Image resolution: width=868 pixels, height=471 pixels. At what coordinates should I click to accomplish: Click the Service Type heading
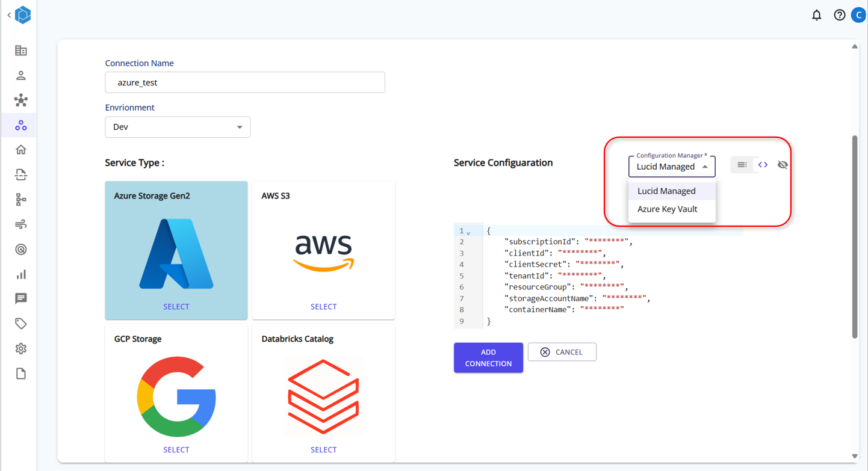[135, 163]
